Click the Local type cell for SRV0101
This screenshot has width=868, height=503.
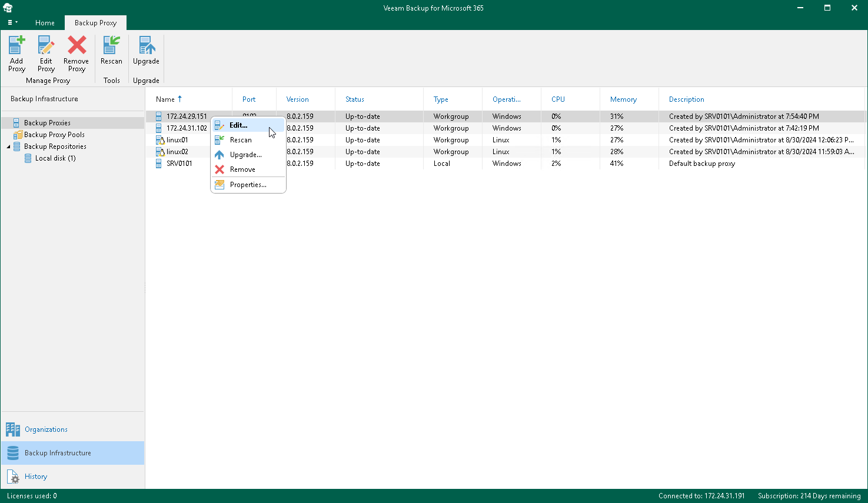pos(442,164)
